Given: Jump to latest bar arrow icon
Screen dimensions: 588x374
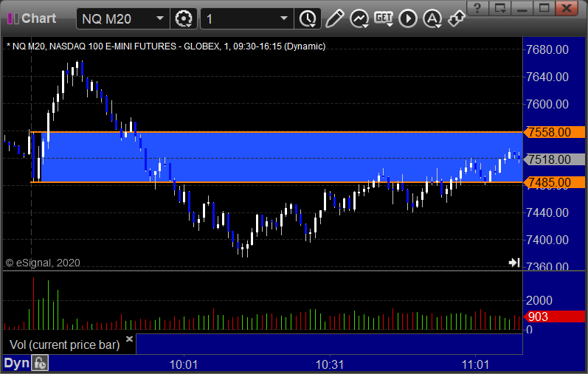Looking at the screenshot, I should (x=514, y=263).
